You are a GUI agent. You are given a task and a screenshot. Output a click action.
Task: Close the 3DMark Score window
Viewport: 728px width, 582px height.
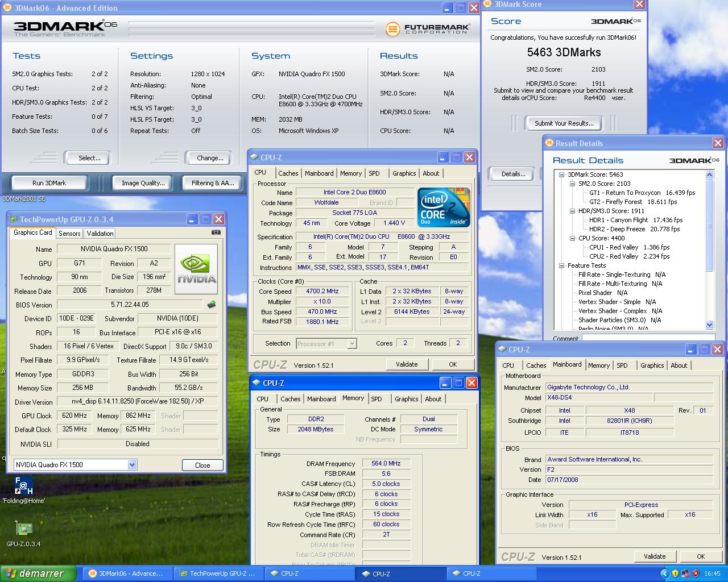tap(640, 5)
